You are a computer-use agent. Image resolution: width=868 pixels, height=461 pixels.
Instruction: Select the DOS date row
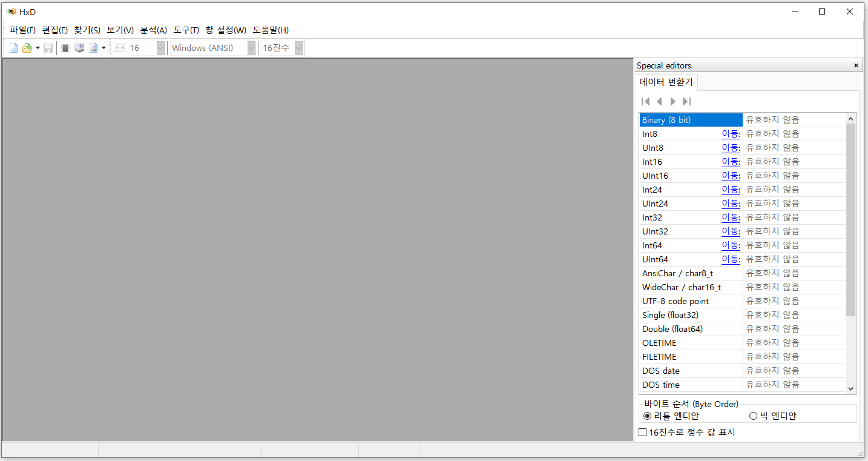pos(743,371)
